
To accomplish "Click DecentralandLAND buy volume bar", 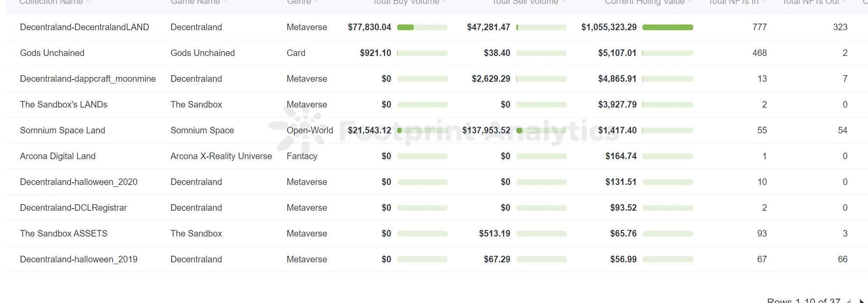I will pyautogui.click(x=422, y=27).
